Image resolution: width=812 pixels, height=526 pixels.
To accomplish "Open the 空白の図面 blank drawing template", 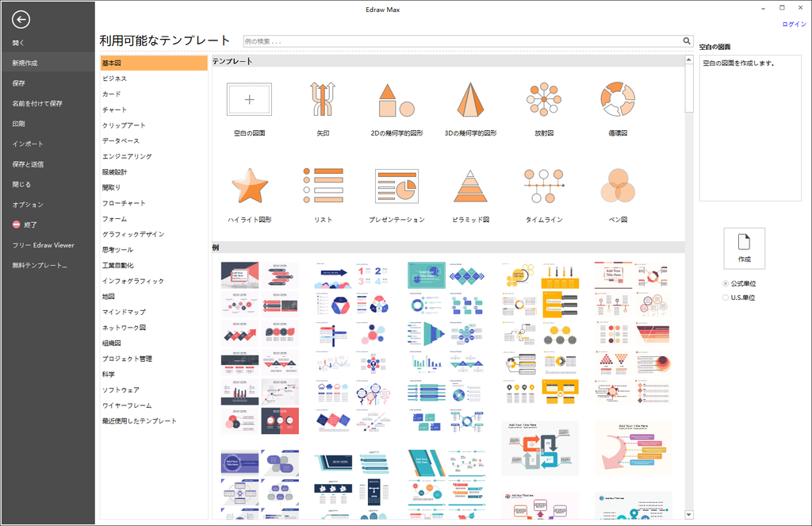I will [x=249, y=99].
